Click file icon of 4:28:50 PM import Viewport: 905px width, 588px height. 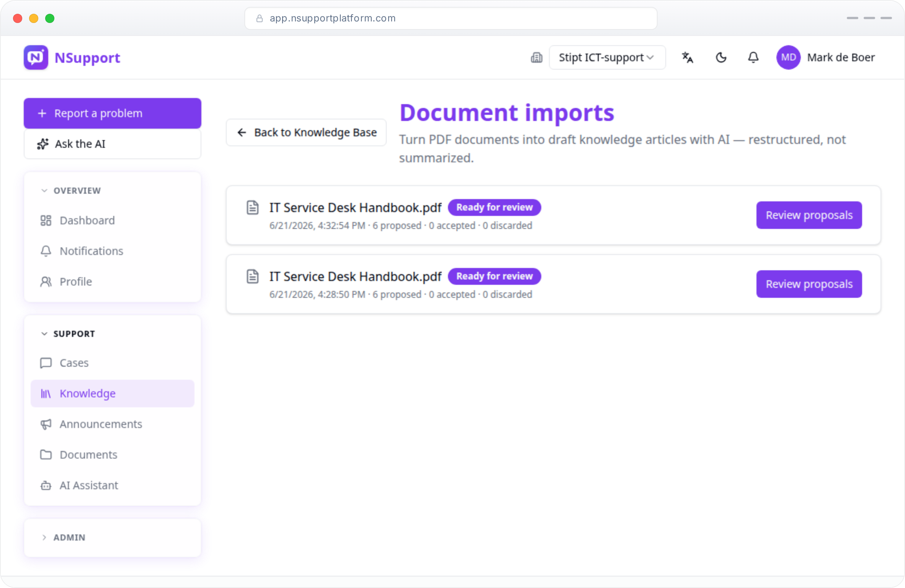click(253, 276)
